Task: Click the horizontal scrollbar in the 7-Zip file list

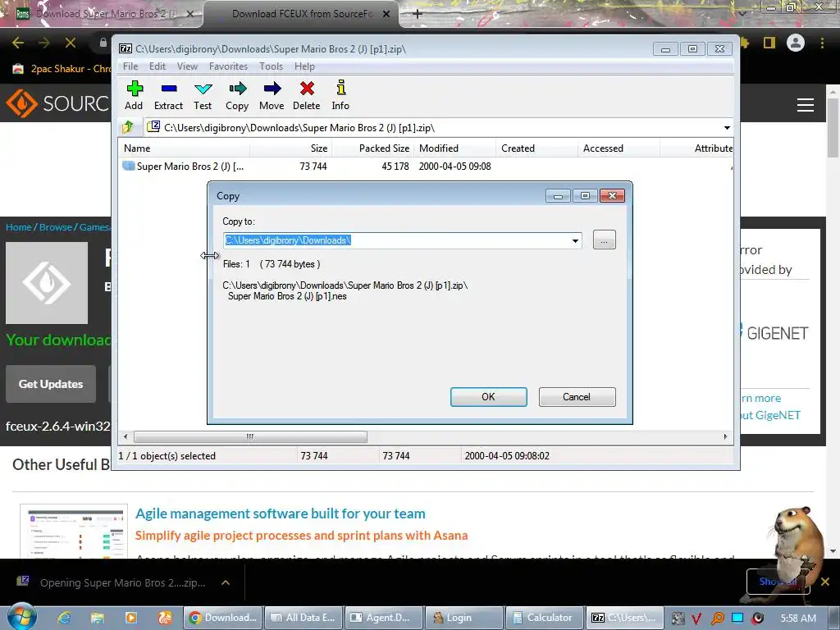Action: click(250, 436)
